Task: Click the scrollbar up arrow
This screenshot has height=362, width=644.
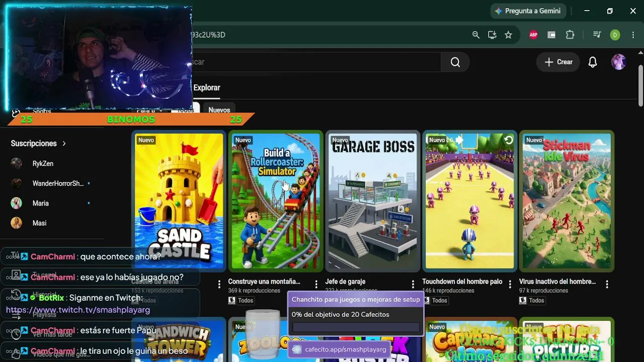Action: point(640,52)
